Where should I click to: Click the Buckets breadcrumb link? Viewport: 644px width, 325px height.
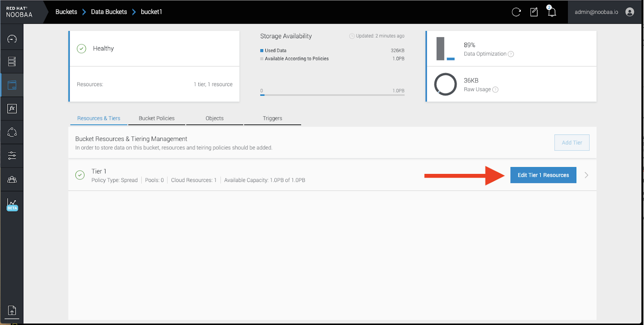[66, 12]
